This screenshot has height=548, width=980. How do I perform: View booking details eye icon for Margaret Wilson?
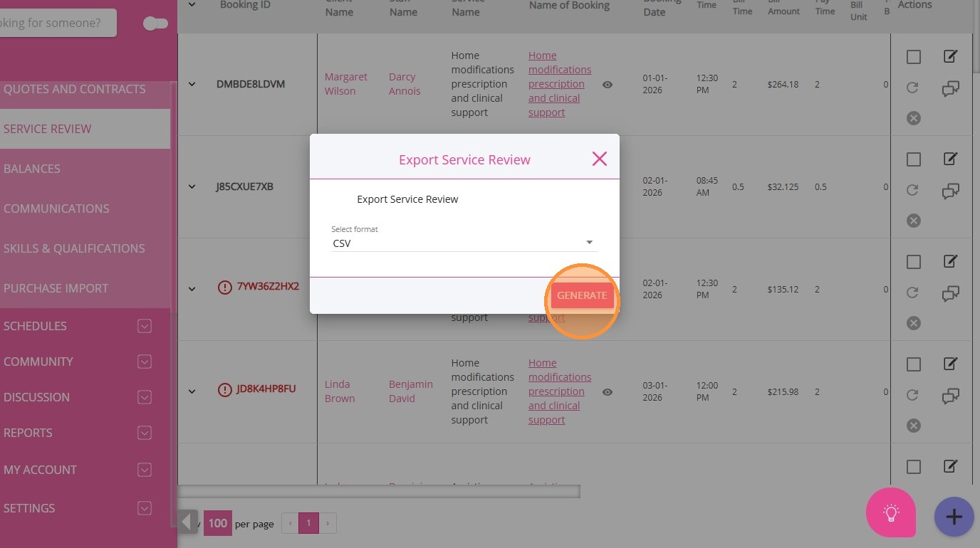[608, 84]
